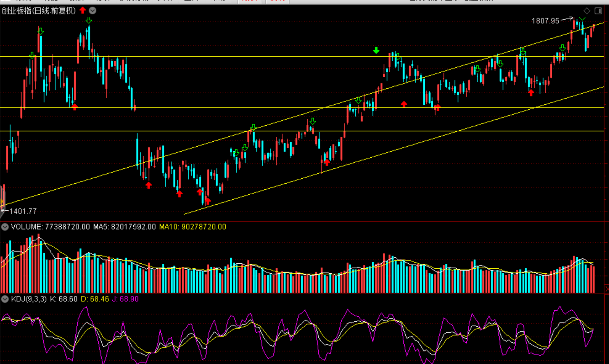The width and height of the screenshot is (609, 364).
Task: Click the 创业板指(日线.前复权) chart title
Action: tap(39, 11)
